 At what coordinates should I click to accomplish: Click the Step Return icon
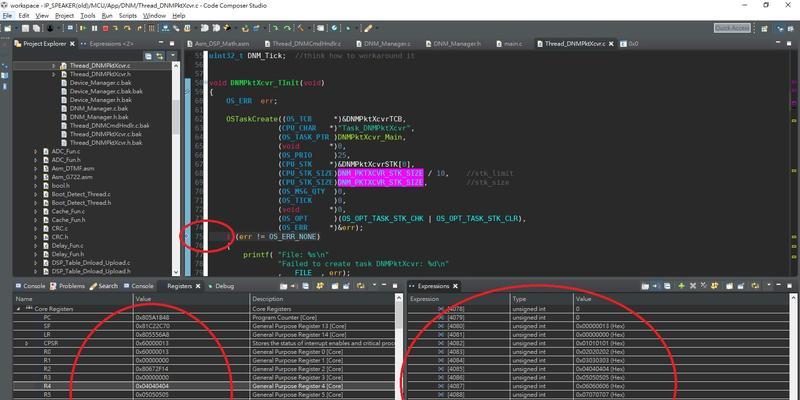(x=139, y=29)
